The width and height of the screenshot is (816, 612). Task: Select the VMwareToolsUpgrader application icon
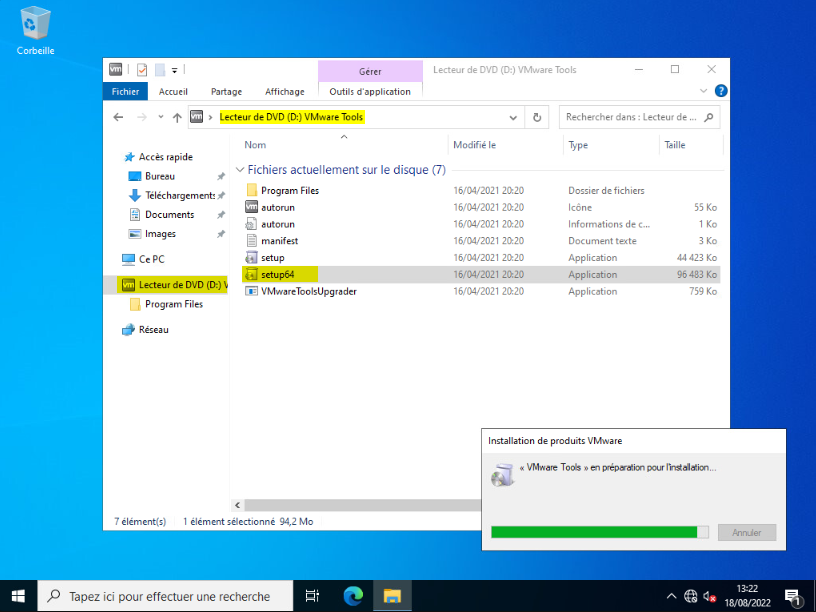(251, 291)
